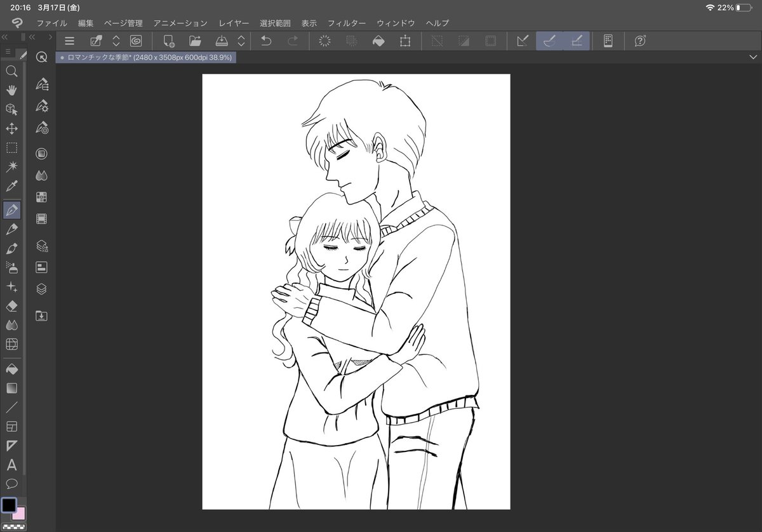Open the Quick Access palette

(42, 57)
